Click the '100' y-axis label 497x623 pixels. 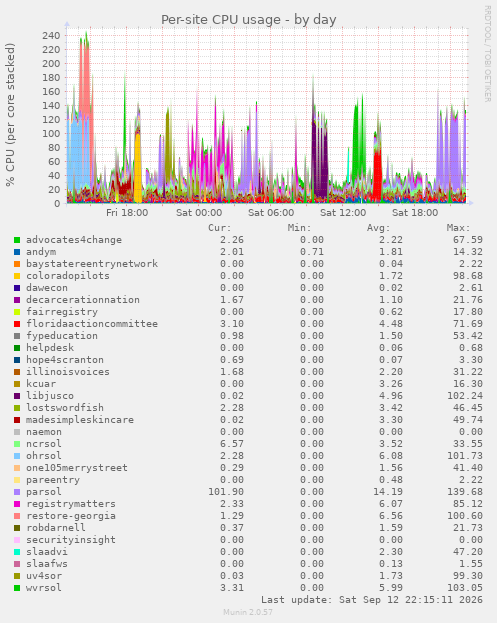pyautogui.click(x=51, y=134)
